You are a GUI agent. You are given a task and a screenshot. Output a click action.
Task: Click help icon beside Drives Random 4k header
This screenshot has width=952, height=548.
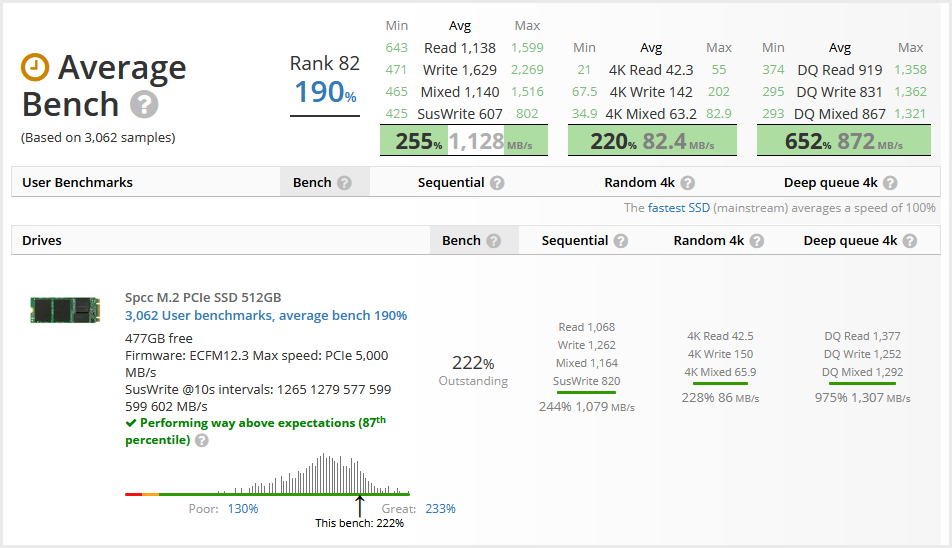click(757, 241)
